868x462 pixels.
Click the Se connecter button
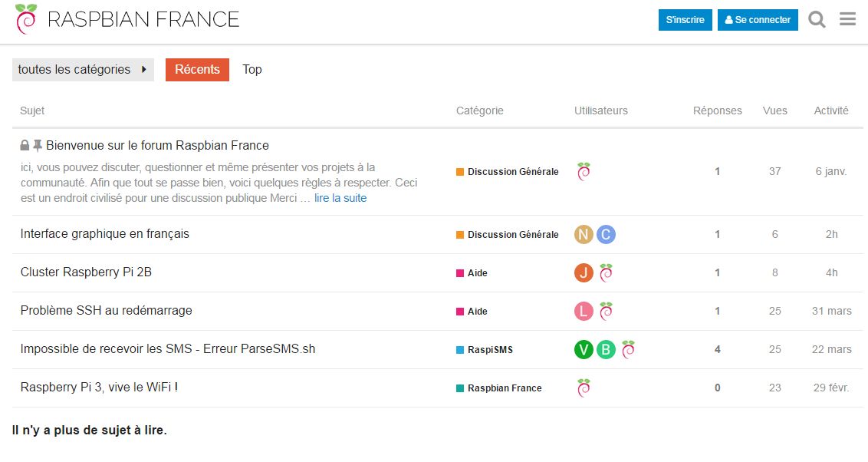[758, 20]
